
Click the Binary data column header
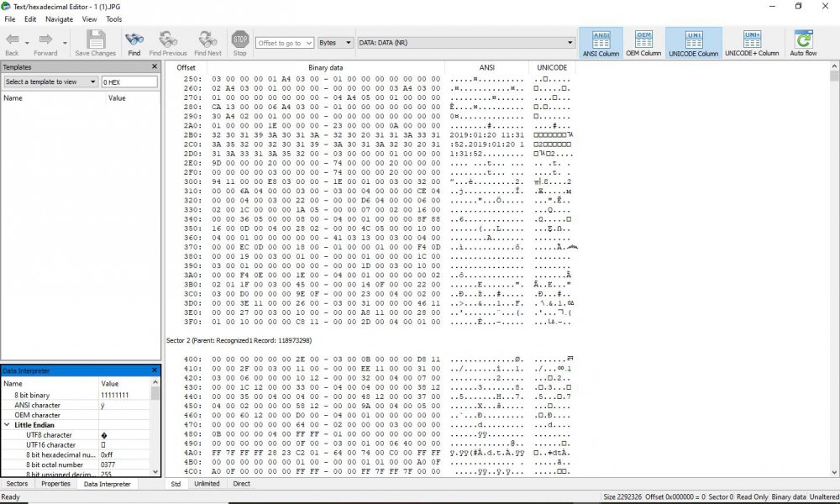tap(325, 67)
